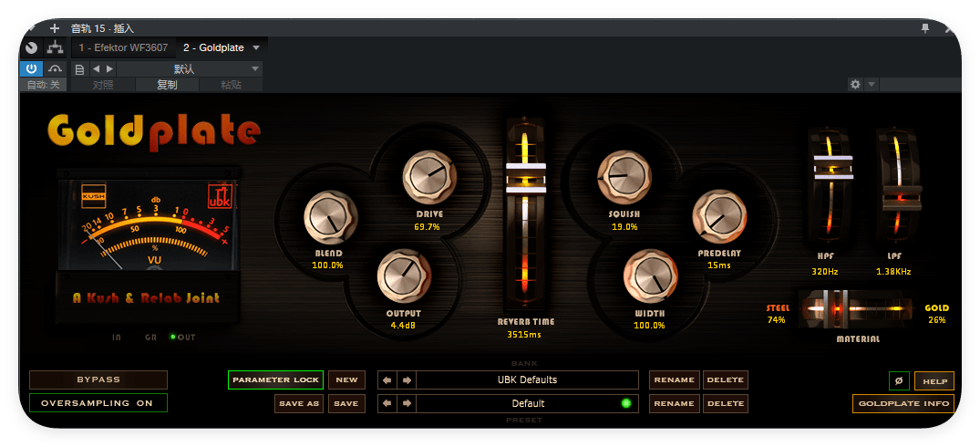Click the LPF fader handle
980x447 pixels.
pos(902,197)
